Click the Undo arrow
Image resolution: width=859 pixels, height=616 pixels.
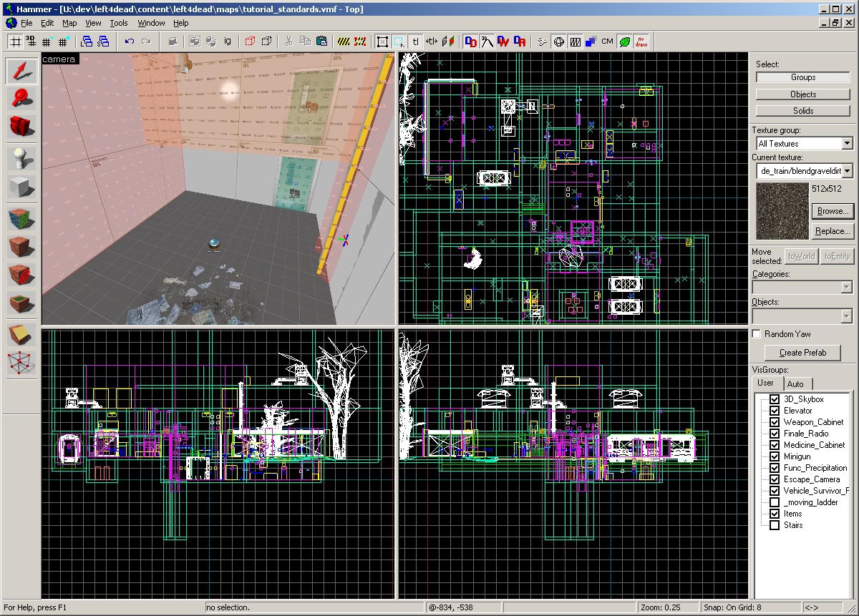[x=130, y=41]
